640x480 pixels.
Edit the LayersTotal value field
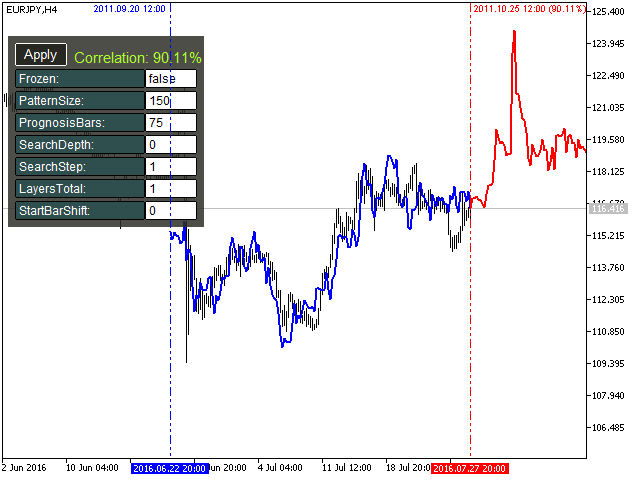pos(171,189)
